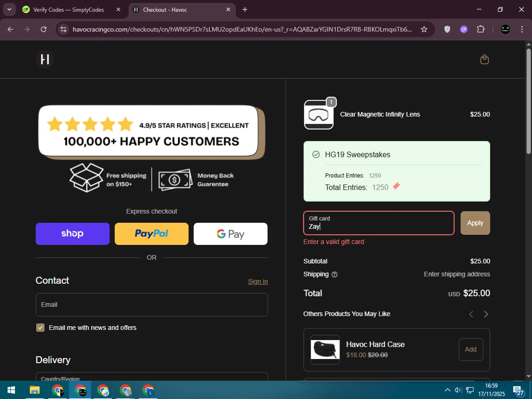Image resolution: width=532 pixels, height=399 pixels.
Task: Close the Verify Codes — SimplyCodes tab
Action: click(118, 10)
